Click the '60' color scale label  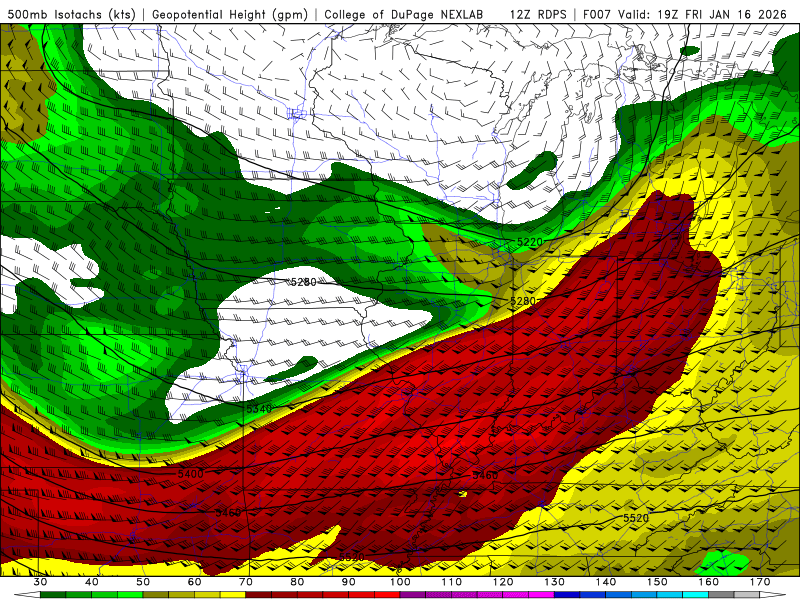click(194, 582)
